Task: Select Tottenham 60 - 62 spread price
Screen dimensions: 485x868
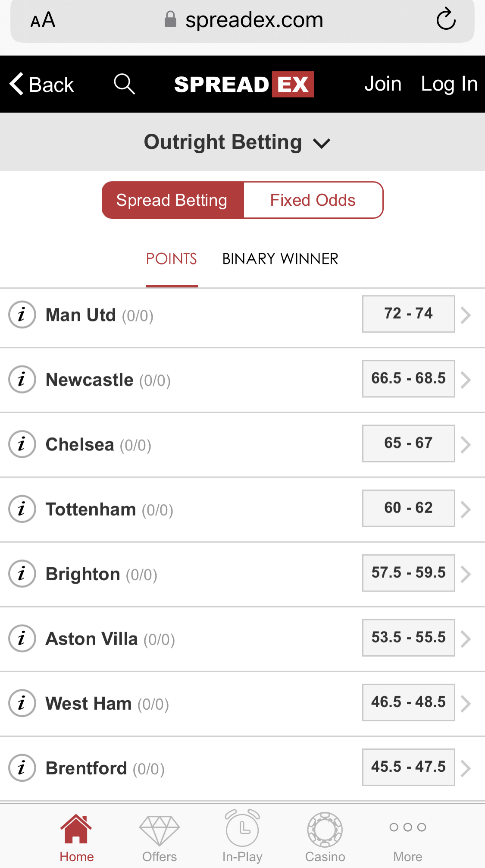Action: point(408,508)
